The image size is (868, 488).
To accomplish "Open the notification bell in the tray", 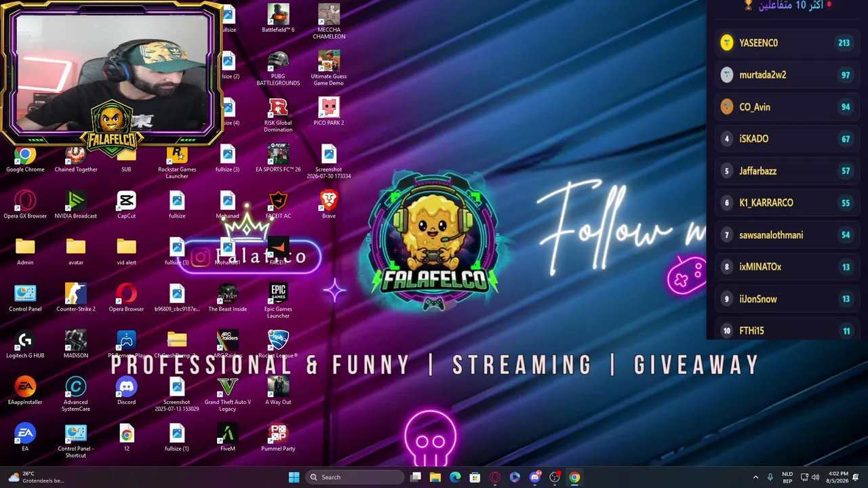I will [856, 477].
